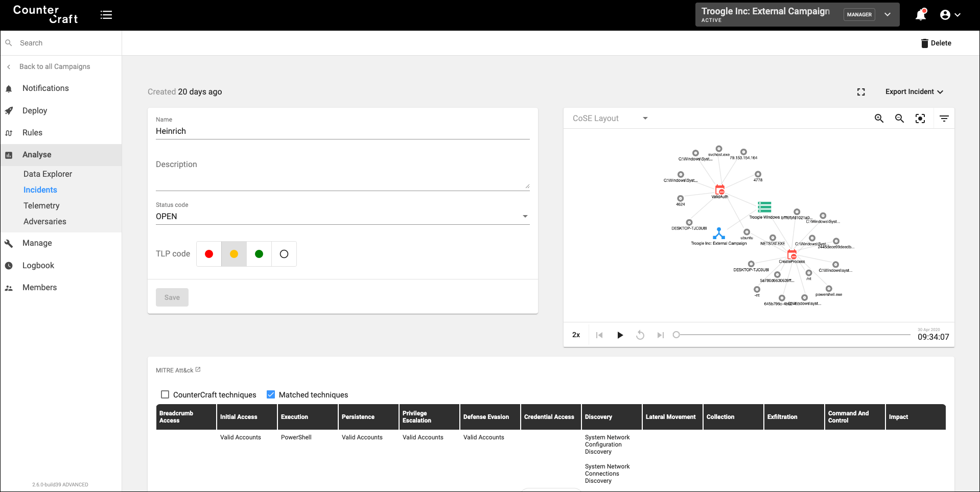980x492 pixels.
Task: Toggle fullscreen graph view icon
Action: [x=861, y=92]
